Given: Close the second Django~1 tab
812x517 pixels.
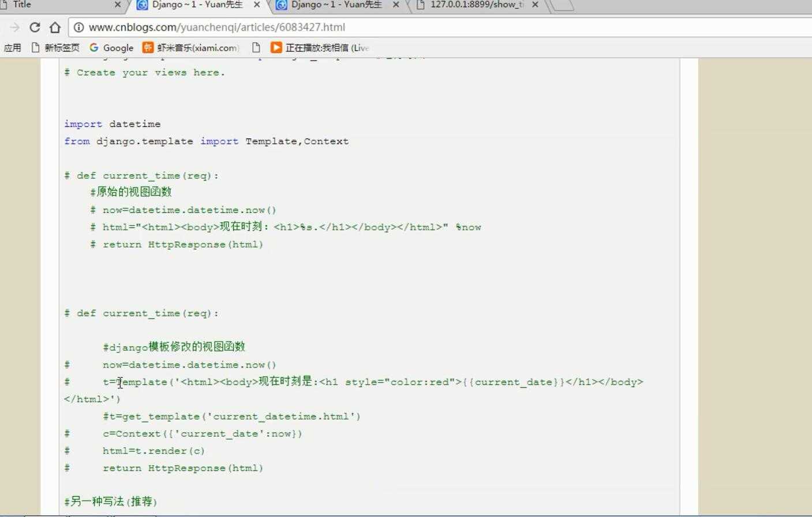Looking at the screenshot, I should (x=396, y=5).
